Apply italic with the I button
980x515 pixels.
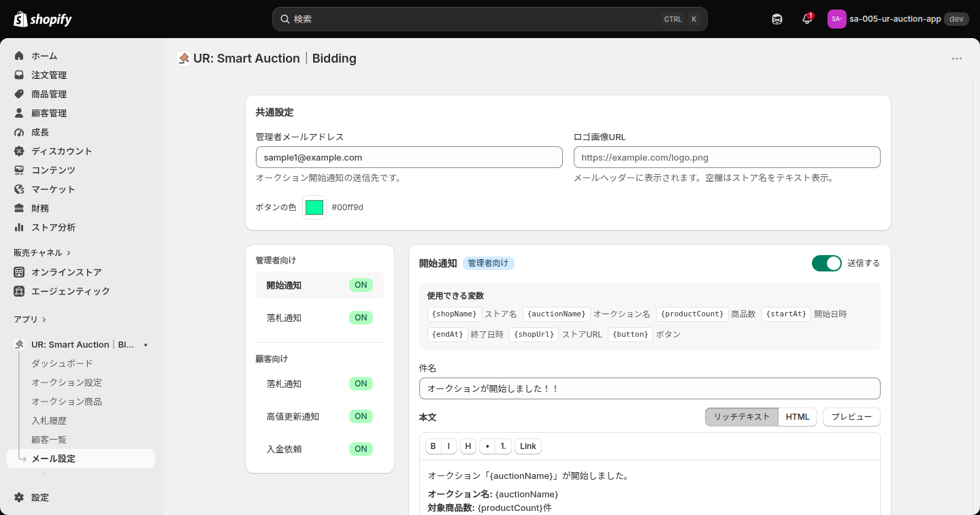coord(448,446)
